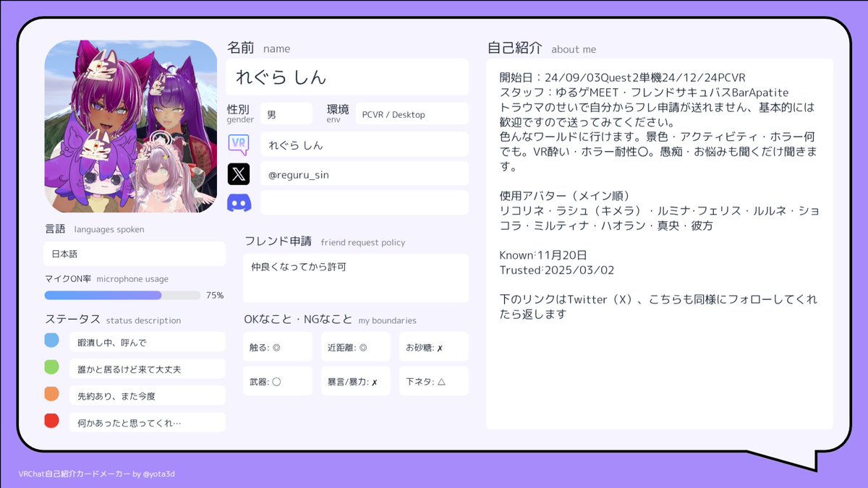Toggle the 暴言/暴力 boundary setting
This screenshot has height=488, width=868.
[x=356, y=380]
